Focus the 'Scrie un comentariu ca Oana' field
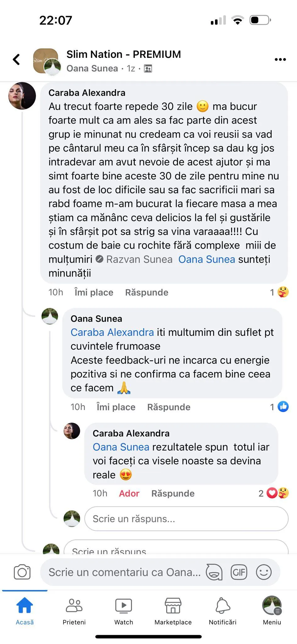The height and width of the screenshot is (644, 297). coord(124,572)
